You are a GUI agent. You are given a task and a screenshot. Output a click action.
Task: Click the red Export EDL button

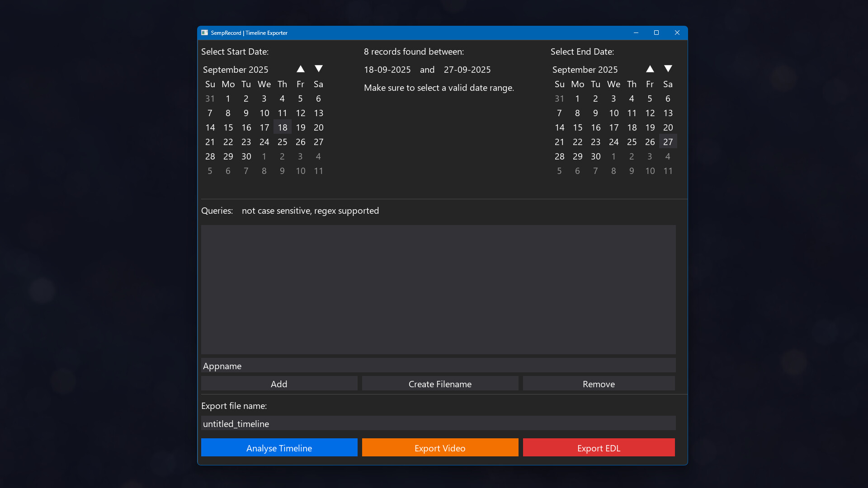(599, 448)
